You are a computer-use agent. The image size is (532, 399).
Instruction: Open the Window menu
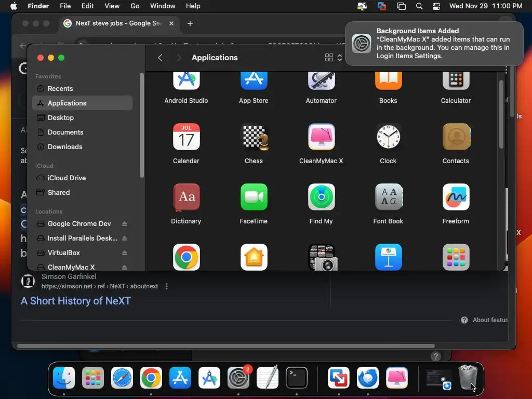[163, 6]
